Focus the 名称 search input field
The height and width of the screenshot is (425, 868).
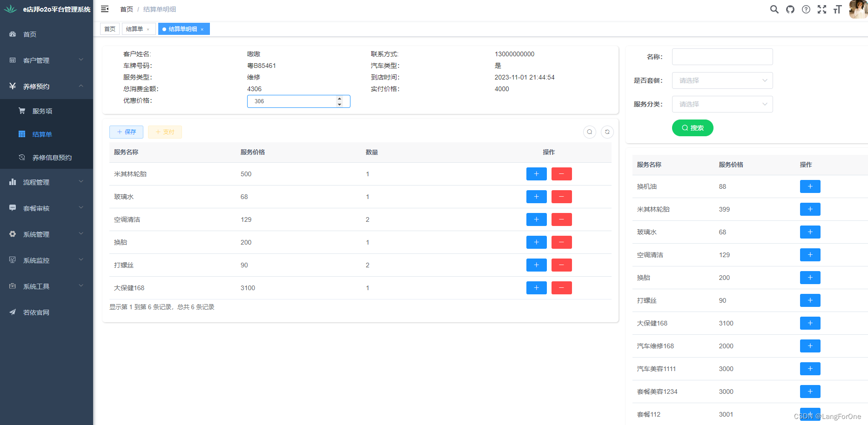coord(722,57)
